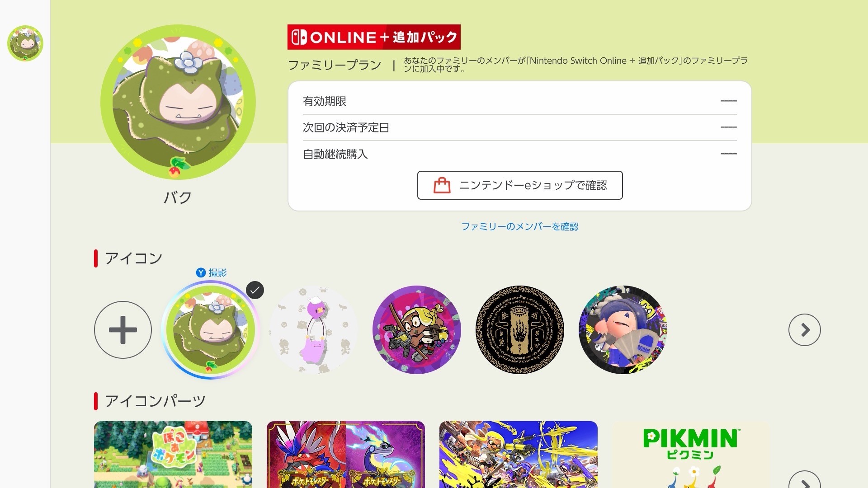Click the red shopping bag eShop icon

(x=442, y=185)
